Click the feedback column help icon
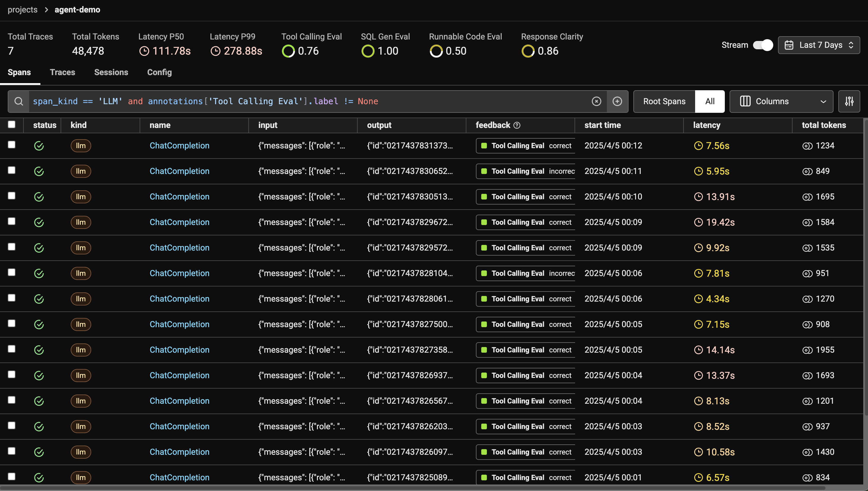 click(517, 126)
